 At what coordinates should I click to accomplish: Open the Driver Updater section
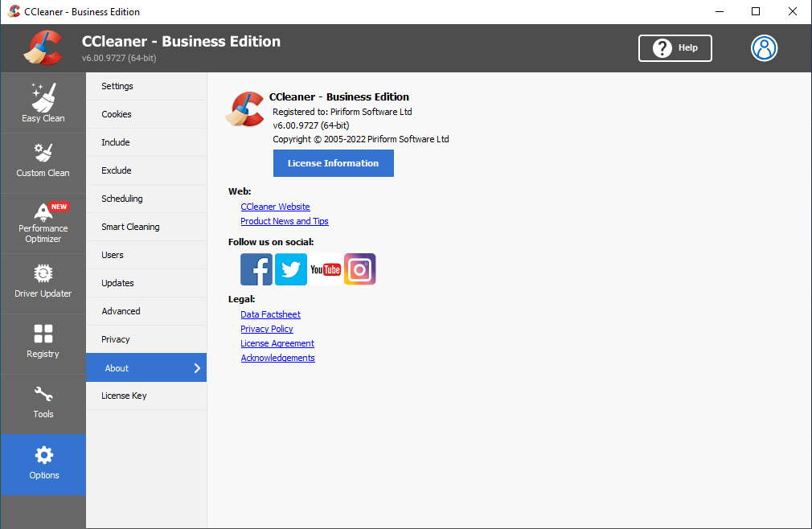pos(43,284)
